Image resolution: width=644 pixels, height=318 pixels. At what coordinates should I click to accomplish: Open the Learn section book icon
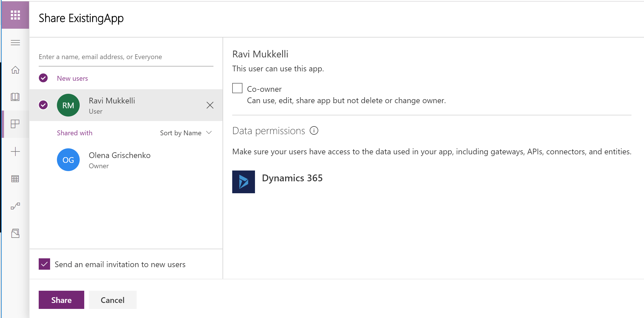15,97
